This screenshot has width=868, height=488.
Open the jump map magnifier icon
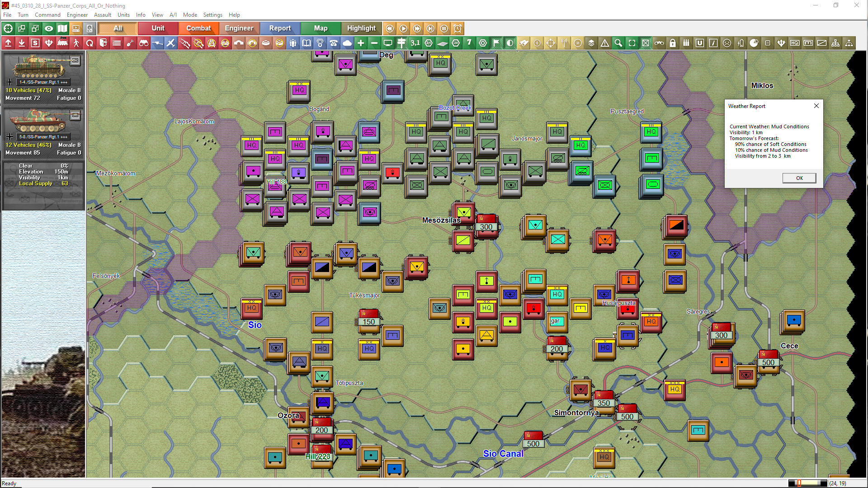(618, 43)
